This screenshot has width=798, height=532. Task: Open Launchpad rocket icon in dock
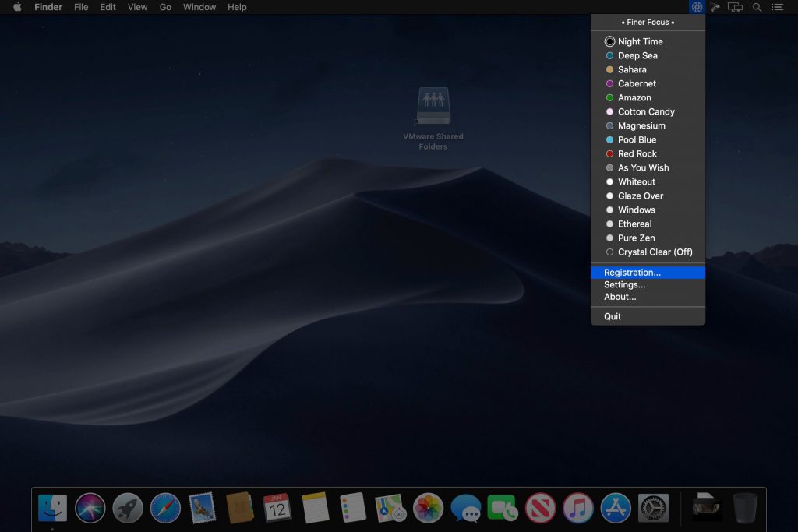128,508
